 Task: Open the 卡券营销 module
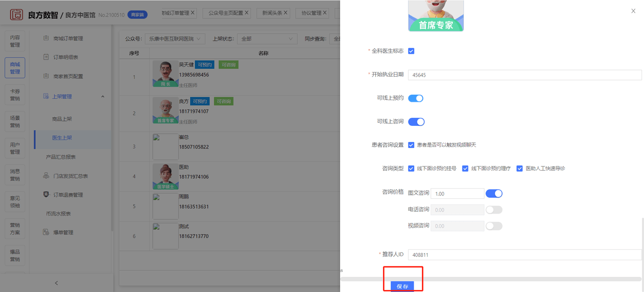(15, 95)
